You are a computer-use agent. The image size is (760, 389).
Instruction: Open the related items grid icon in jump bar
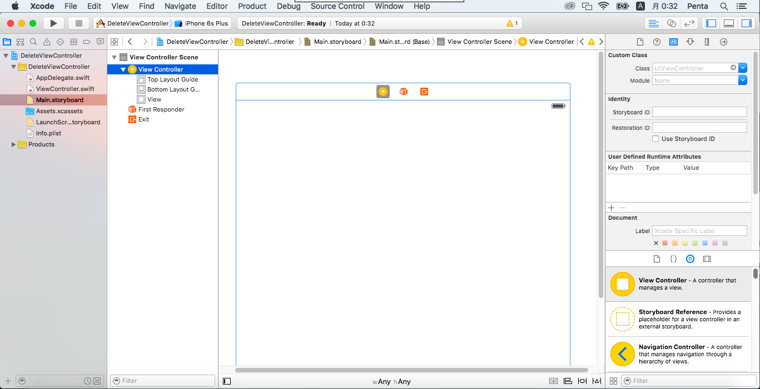tap(114, 42)
